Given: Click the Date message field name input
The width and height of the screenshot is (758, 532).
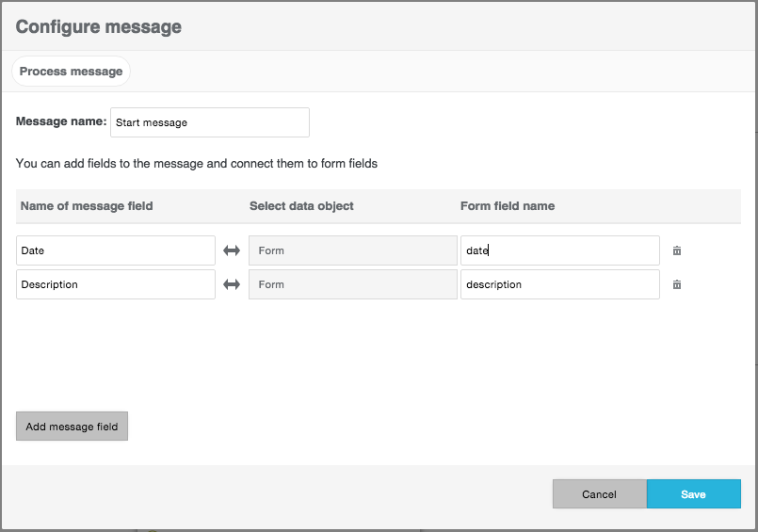Looking at the screenshot, I should [116, 250].
